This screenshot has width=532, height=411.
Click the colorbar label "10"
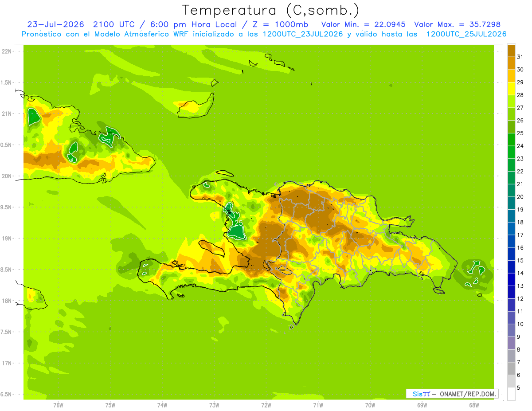click(520, 324)
